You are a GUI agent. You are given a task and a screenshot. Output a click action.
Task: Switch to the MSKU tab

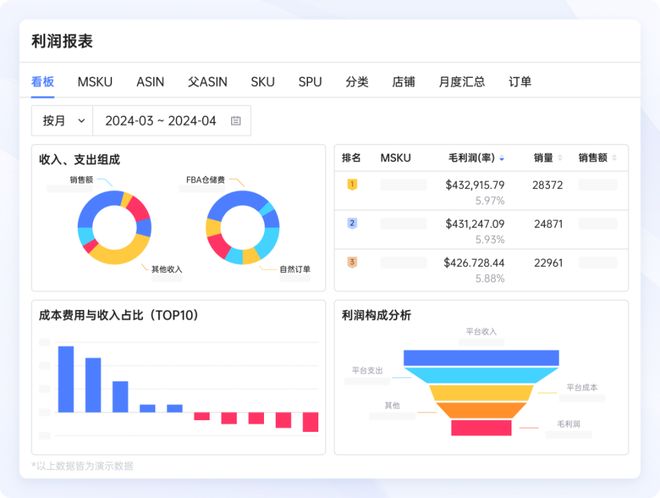click(95, 81)
